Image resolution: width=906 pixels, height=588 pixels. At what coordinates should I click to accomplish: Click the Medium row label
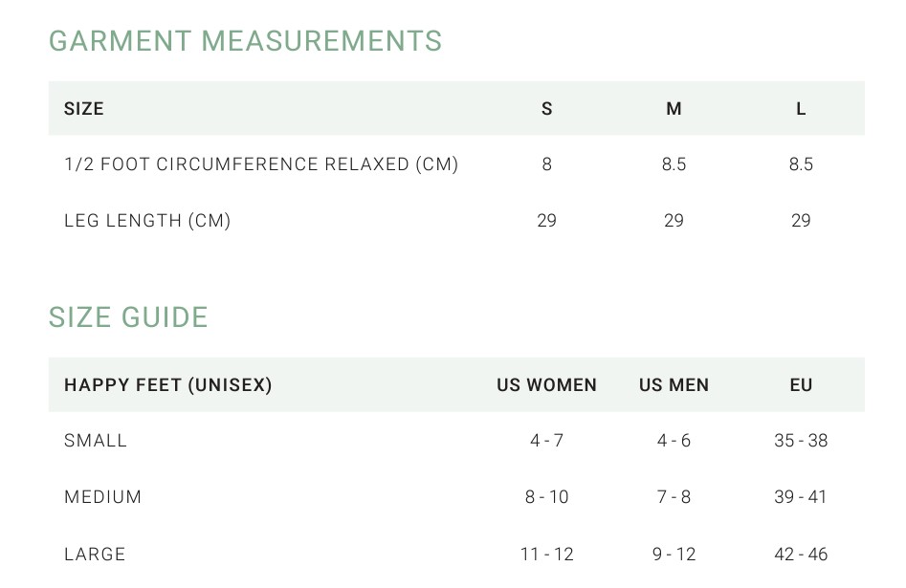click(103, 497)
